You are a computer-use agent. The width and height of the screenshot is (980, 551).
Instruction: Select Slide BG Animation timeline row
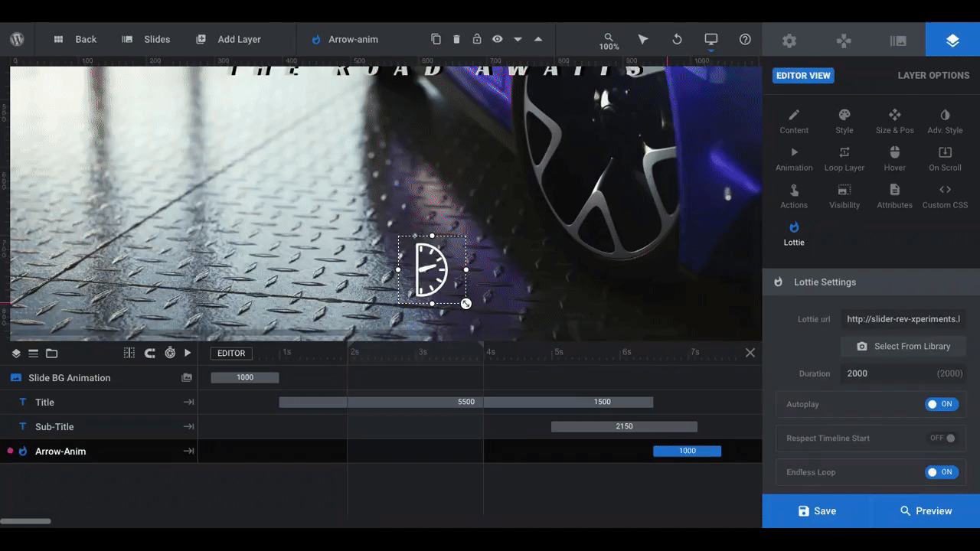pos(99,377)
